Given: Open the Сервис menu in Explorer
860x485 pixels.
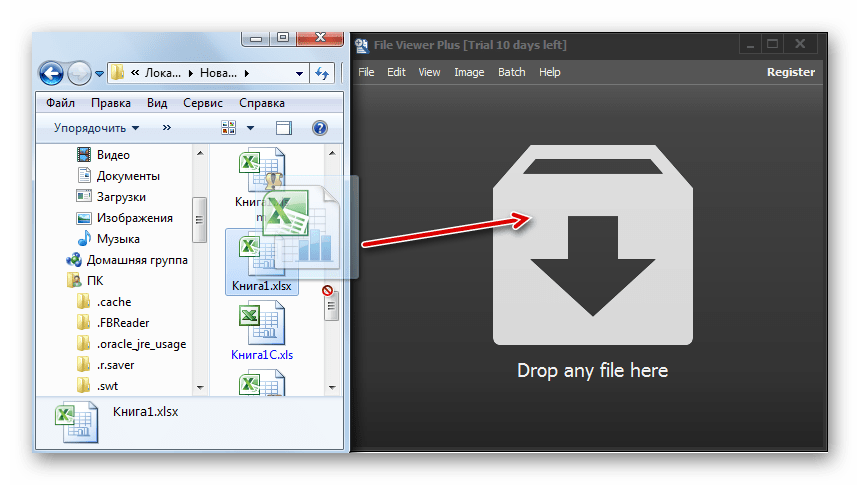Looking at the screenshot, I should (x=203, y=103).
